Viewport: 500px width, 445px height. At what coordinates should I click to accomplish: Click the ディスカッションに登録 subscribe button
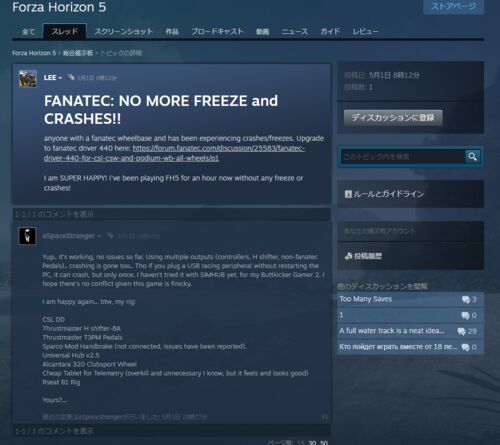point(393,118)
